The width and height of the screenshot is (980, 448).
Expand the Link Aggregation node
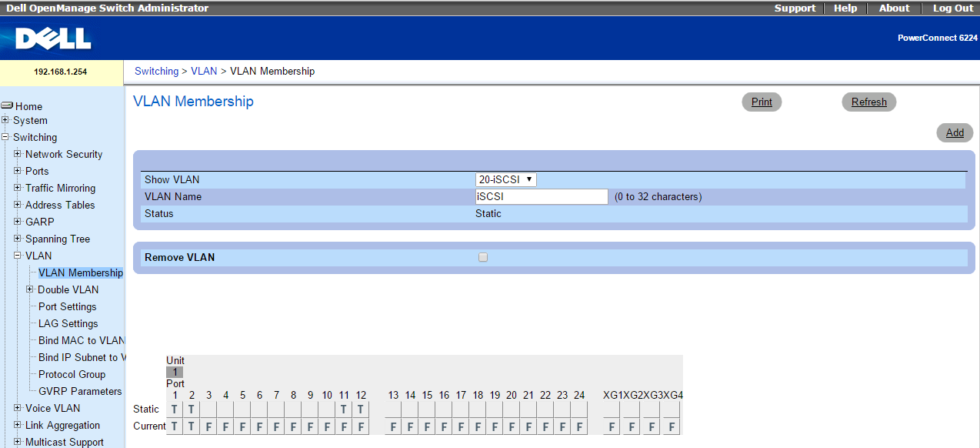pos(18,425)
